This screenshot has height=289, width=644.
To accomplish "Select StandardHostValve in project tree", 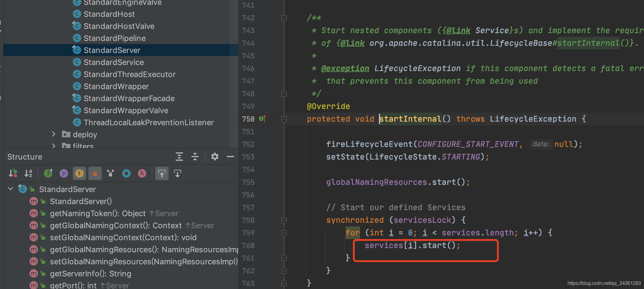I will [x=119, y=26].
